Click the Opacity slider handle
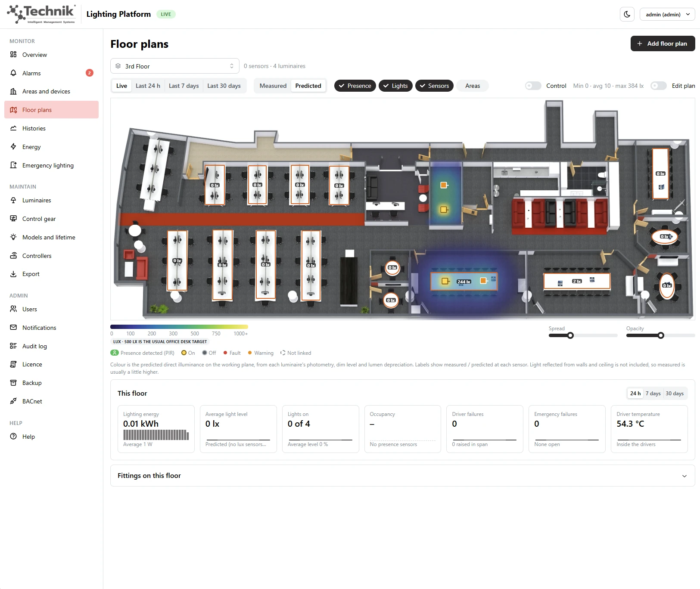 coord(661,335)
